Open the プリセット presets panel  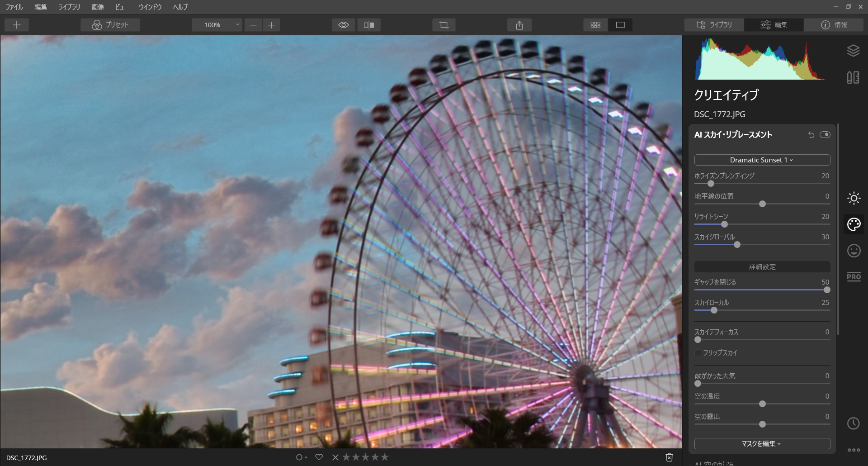pyautogui.click(x=110, y=25)
